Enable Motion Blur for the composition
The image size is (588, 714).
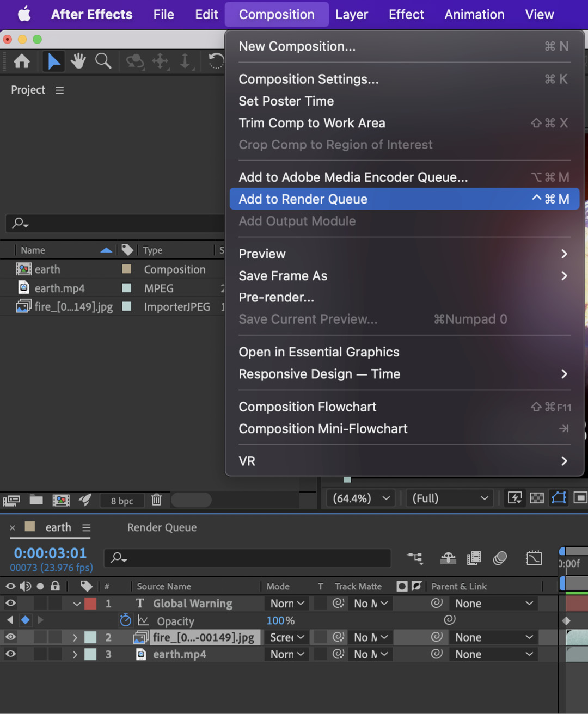(500, 558)
